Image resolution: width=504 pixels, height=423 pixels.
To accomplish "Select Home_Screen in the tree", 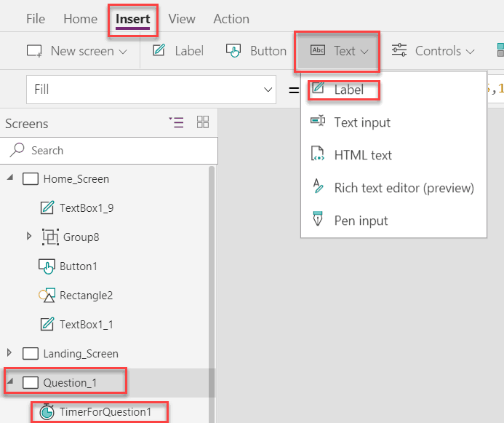I will point(76,179).
